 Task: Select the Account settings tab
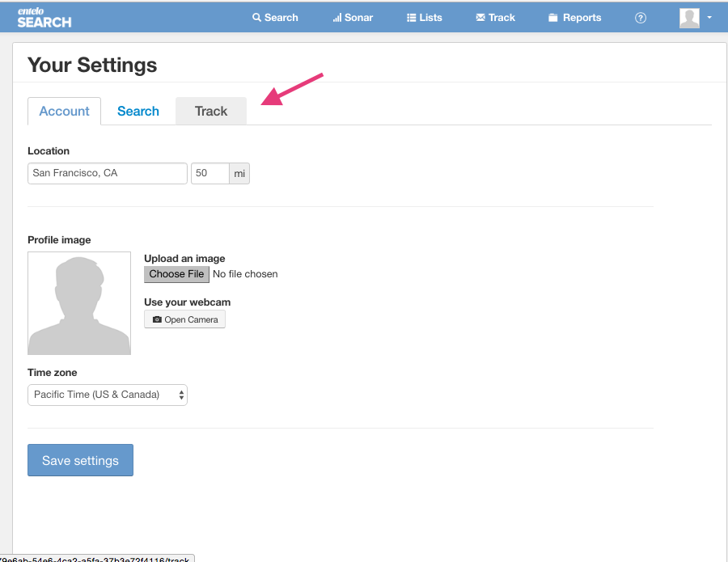pyautogui.click(x=64, y=112)
